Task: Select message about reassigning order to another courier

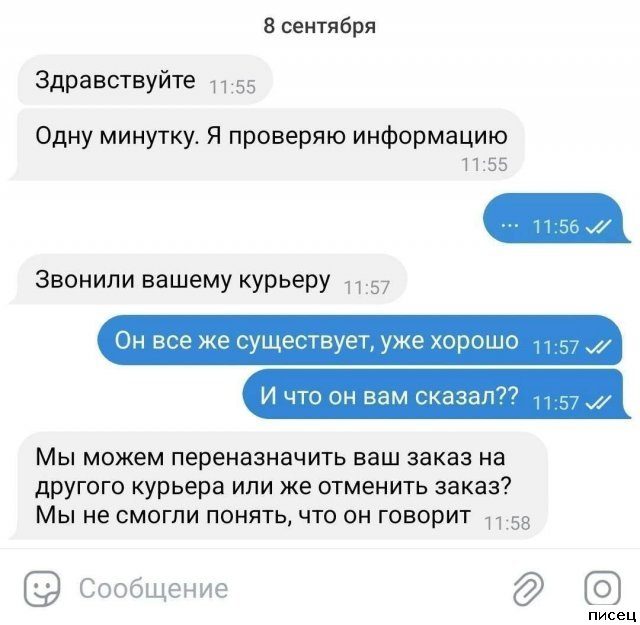Action: [278, 486]
